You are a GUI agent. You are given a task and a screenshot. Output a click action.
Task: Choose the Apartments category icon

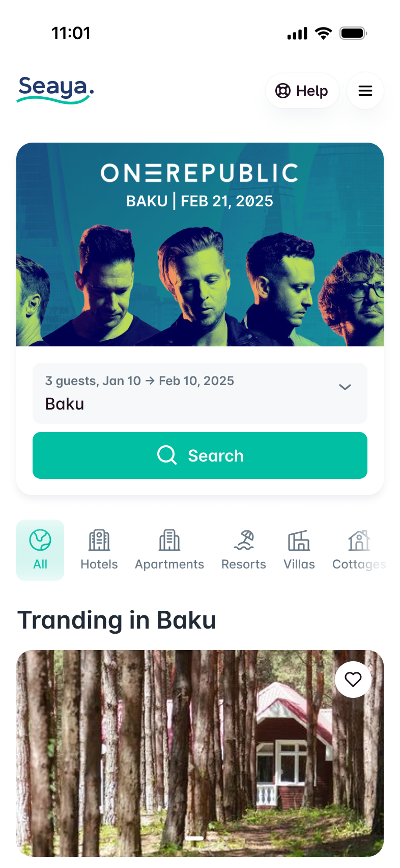tap(169, 540)
